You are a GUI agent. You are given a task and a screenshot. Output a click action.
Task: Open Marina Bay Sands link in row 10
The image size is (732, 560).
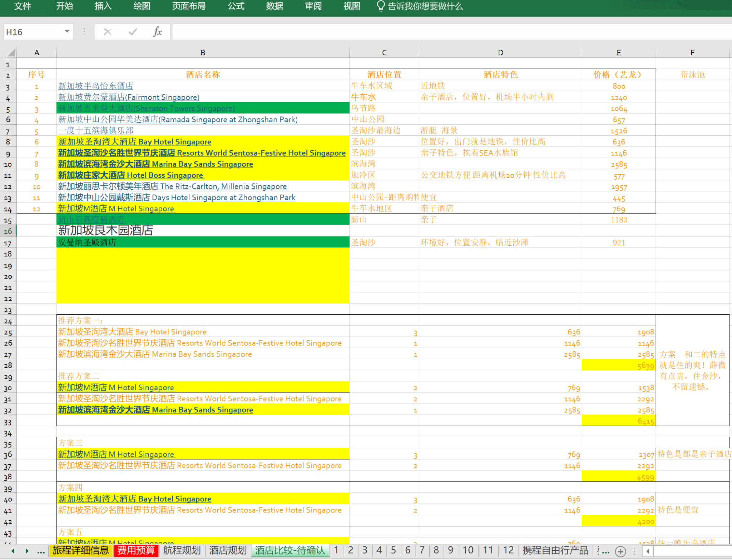tap(155, 164)
